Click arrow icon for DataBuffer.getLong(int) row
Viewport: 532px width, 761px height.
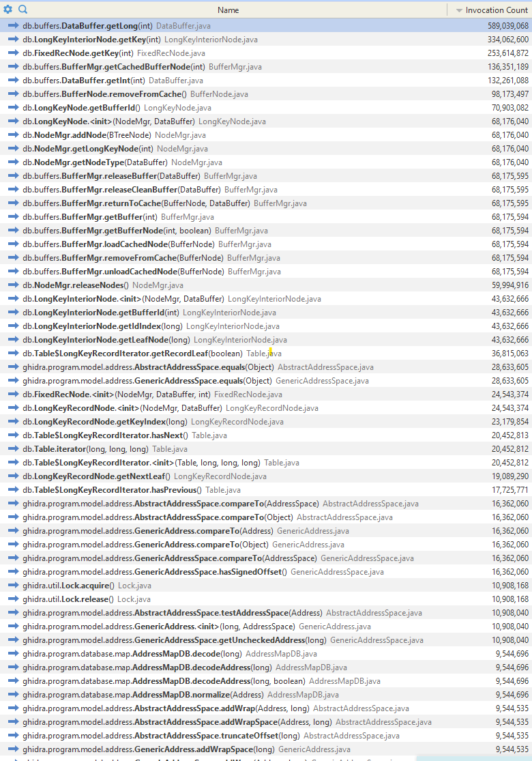pos(14,26)
